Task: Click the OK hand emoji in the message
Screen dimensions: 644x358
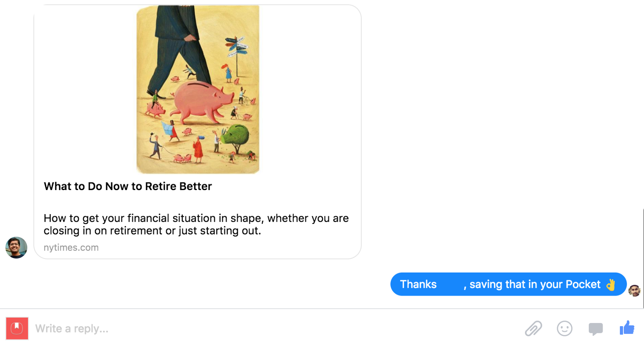Action: click(x=611, y=284)
